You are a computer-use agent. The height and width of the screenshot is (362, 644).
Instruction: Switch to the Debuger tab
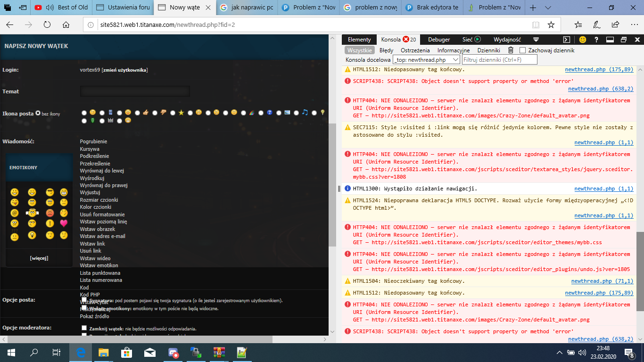[438, 40]
